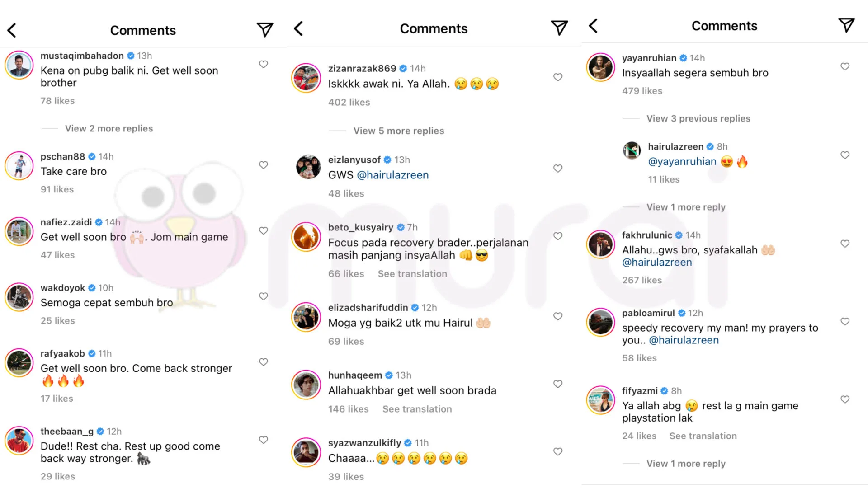Tap back arrow in right Comments panel
Image resolution: width=868 pixels, height=488 pixels.
pos(594,26)
